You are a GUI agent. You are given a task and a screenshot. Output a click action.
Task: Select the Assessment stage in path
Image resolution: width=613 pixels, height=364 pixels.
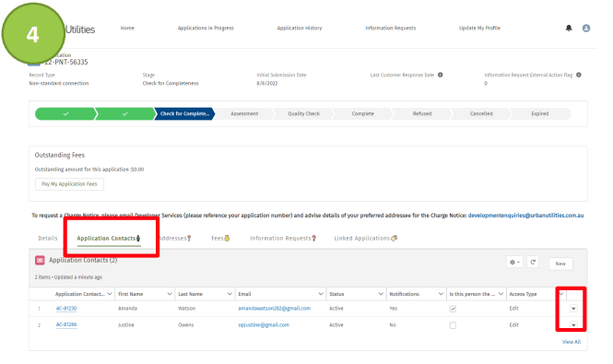(244, 113)
